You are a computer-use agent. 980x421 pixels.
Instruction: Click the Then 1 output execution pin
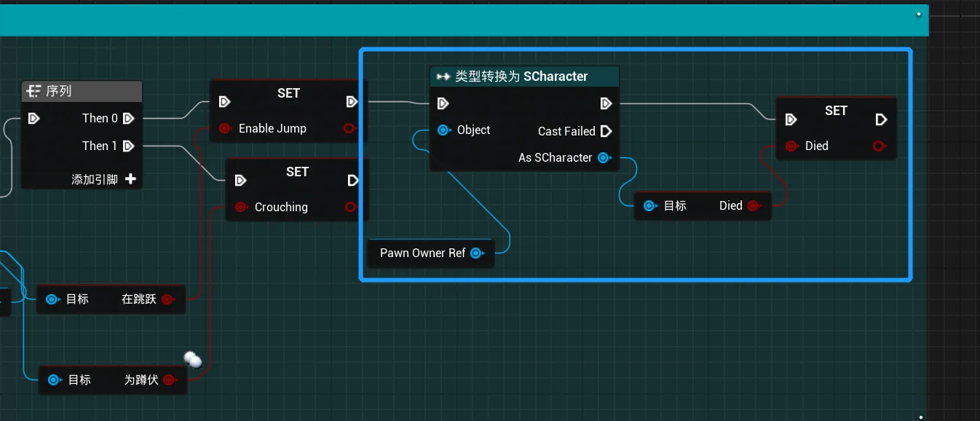point(128,146)
